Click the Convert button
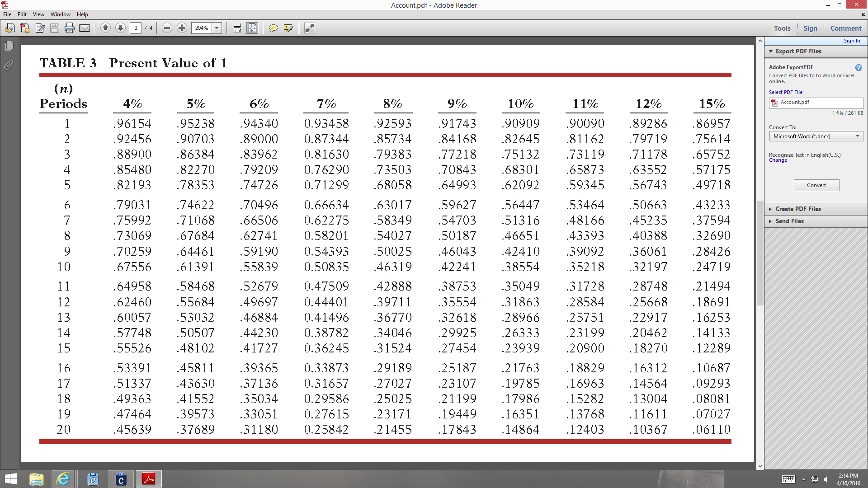The height and width of the screenshot is (488, 868). point(816,185)
